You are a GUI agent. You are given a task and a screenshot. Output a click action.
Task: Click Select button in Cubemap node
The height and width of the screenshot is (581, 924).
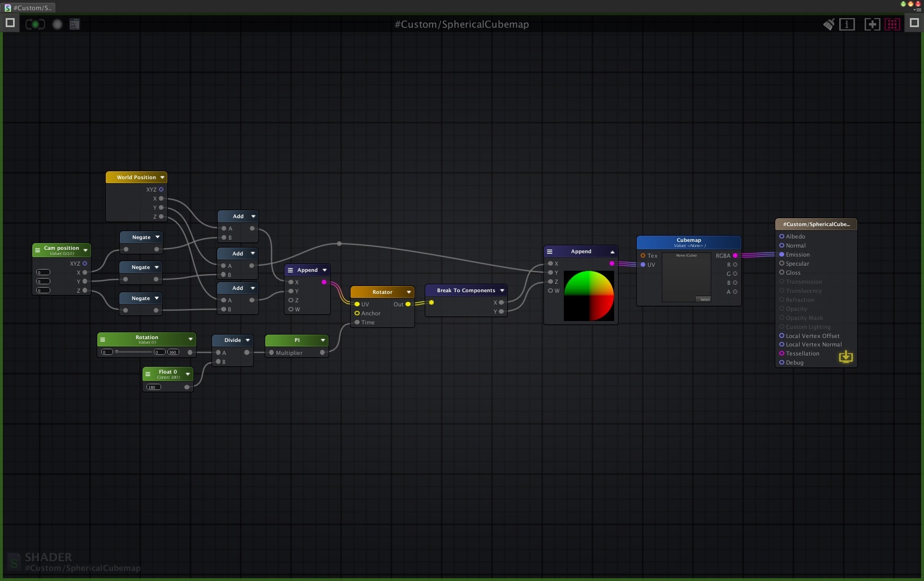coord(704,299)
